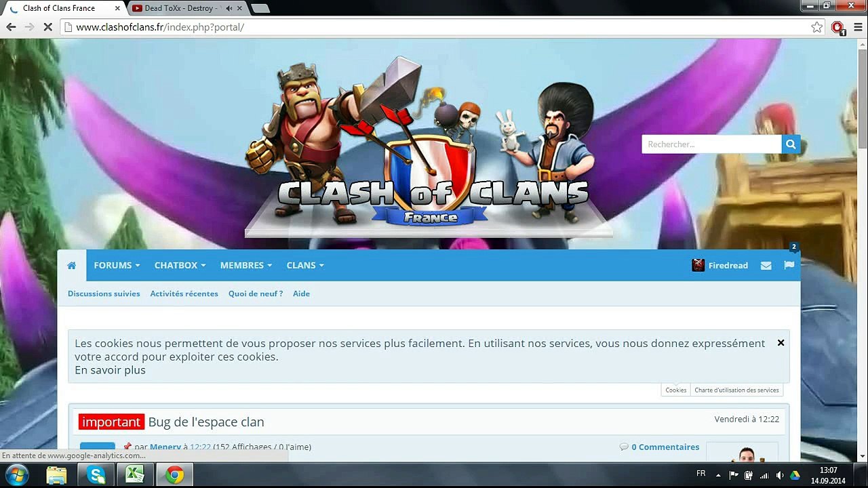Click the En savoir plus link
The width and height of the screenshot is (868, 488).
tap(110, 370)
